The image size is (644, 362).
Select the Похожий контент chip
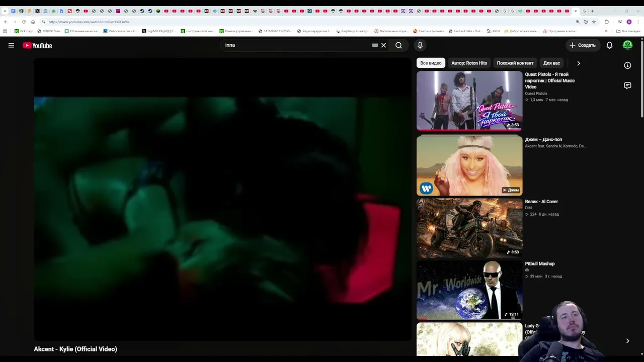tap(515, 63)
